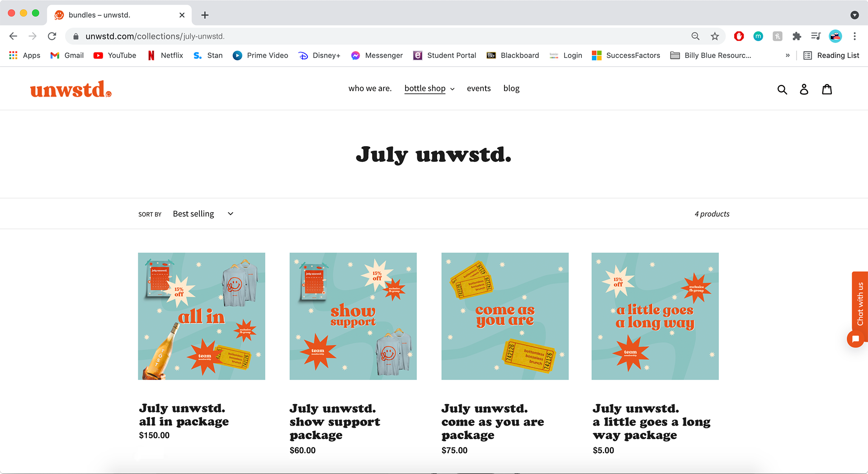Bookmark this page with star icon
This screenshot has width=868, height=474.
(715, 36)
